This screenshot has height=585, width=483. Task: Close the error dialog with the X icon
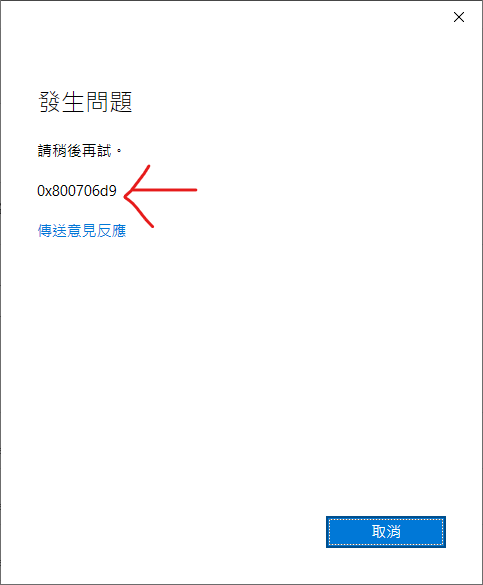point(459,17)
